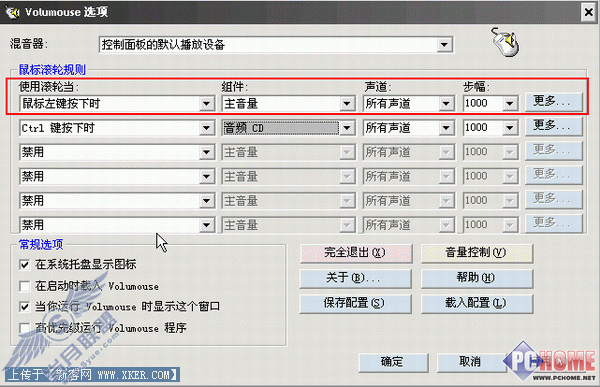Screen dimensions: 600x387
Task: Enable 在启动时载入 Volumouse checkbox
Action: point(24,286)
